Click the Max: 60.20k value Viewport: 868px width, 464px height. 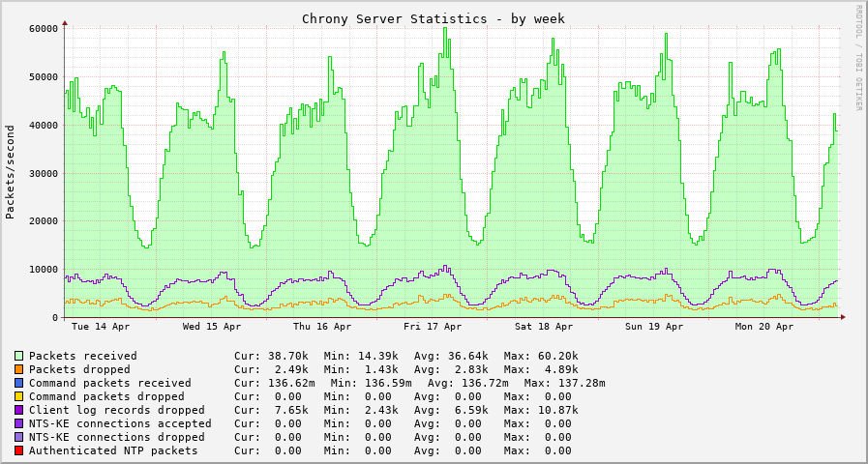coord(541,356)
